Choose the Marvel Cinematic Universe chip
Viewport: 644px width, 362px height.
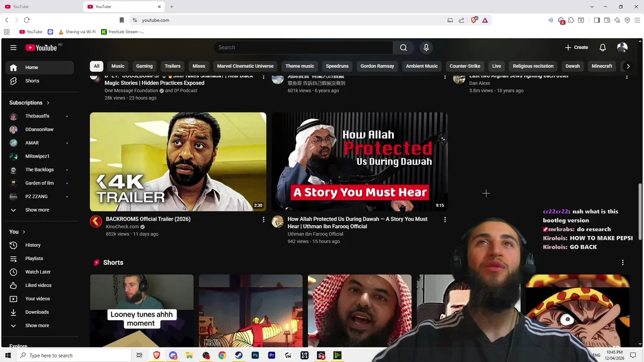coord(246,66)
